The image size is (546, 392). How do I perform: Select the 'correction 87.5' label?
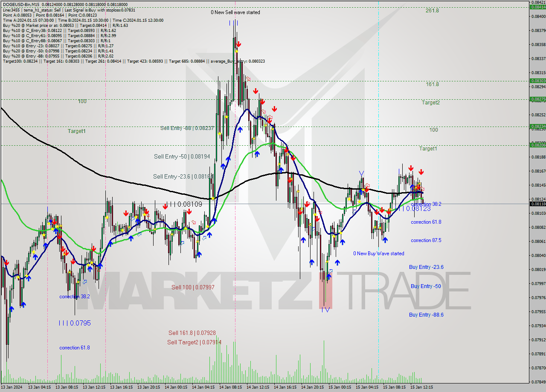(x=426, y=240)
